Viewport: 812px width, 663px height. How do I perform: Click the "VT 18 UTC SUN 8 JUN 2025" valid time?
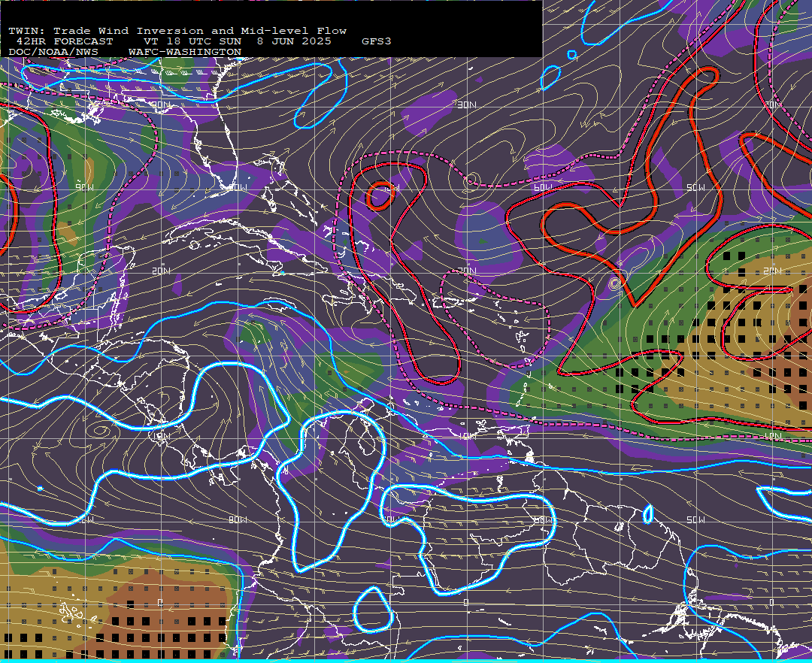[x=238, y=41]
